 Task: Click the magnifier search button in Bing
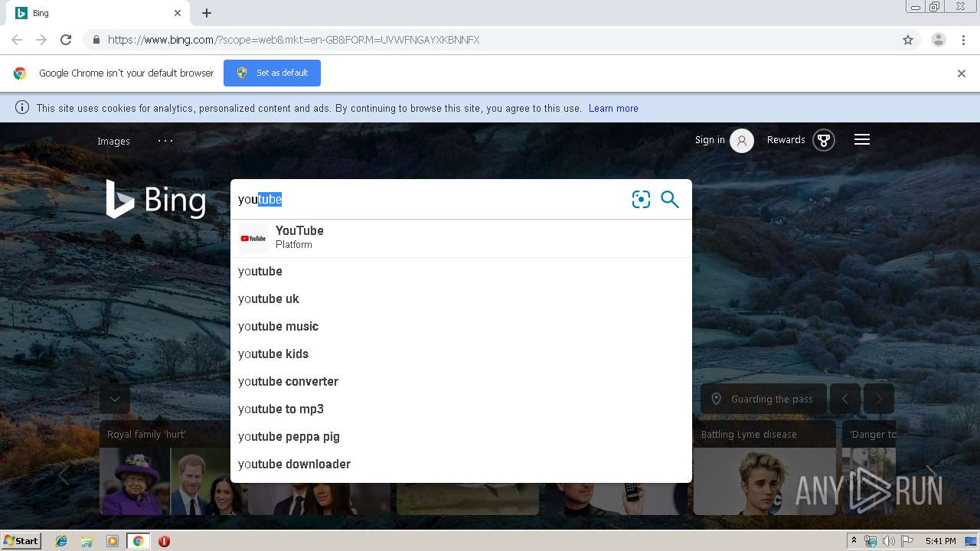(x=670, y=200)
